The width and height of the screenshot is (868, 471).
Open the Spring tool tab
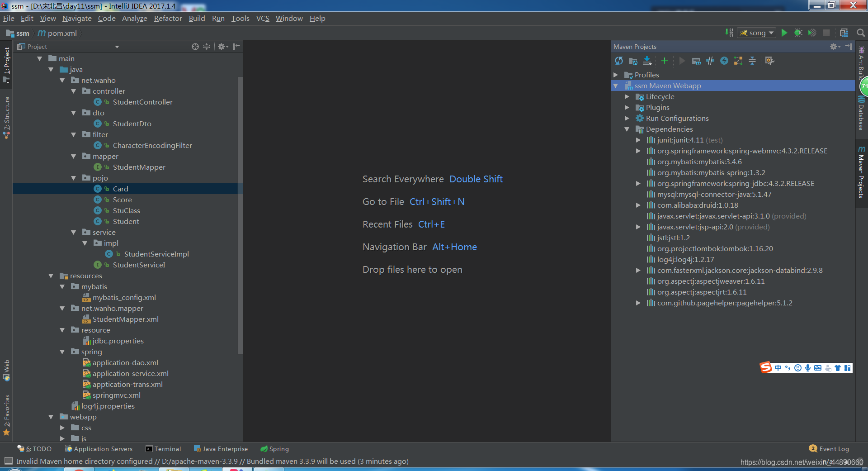click(x=274, y=449)
